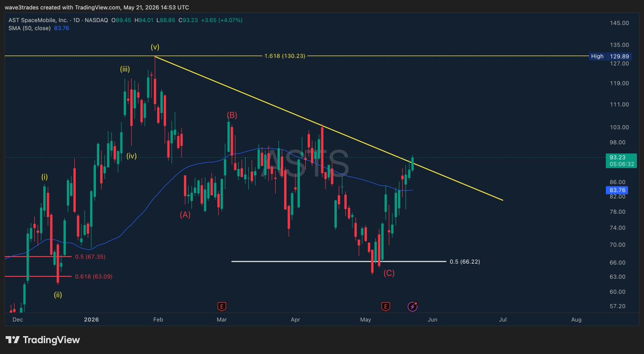
Task: Select the wave label (v) at the top
Action: point(155,47)
